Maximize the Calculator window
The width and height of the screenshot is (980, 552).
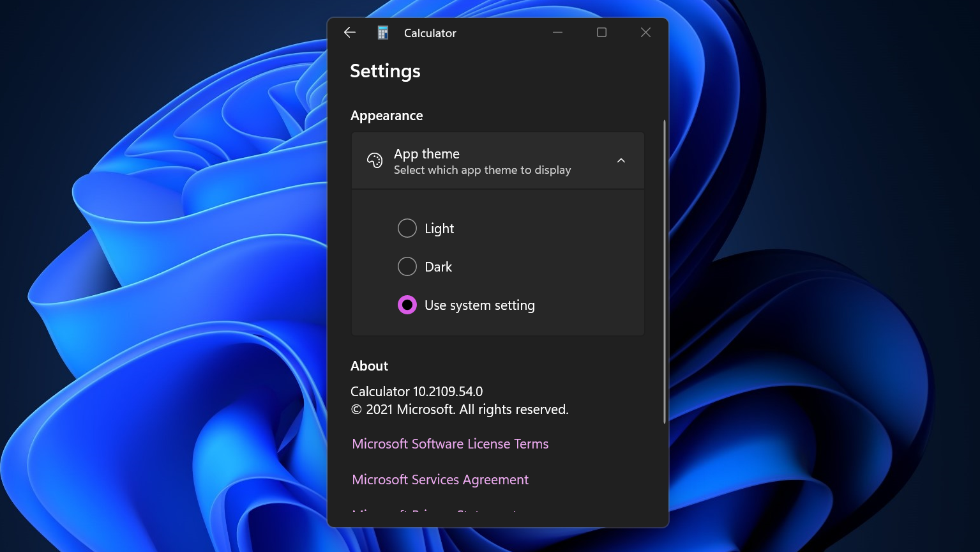pyautogui.click(x=601, y=33)
